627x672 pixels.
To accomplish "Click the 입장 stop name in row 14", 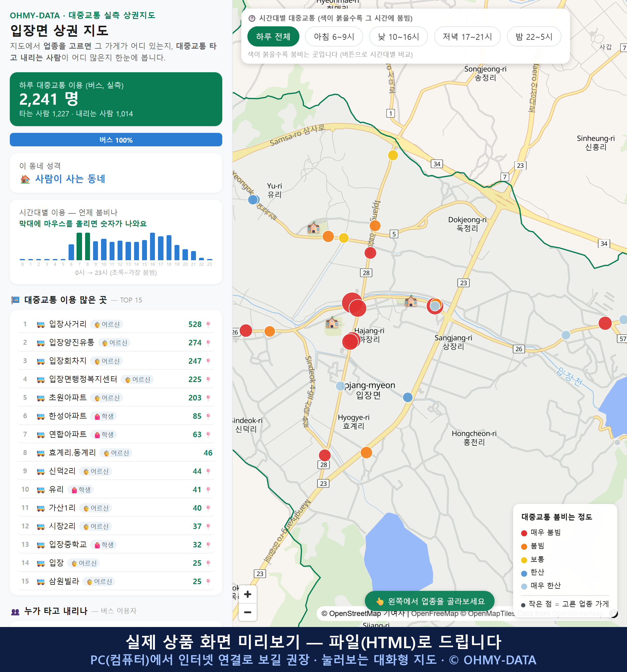I will point(56,562).
